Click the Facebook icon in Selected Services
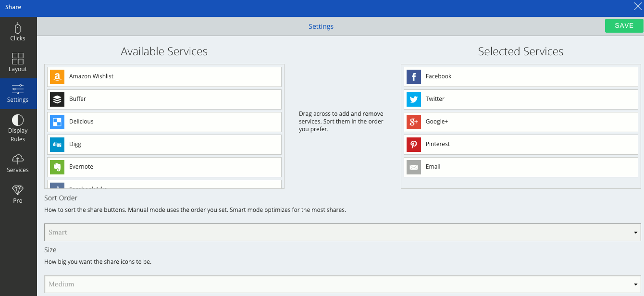This screenshot has height=296, width=644. tap(414, 77)
